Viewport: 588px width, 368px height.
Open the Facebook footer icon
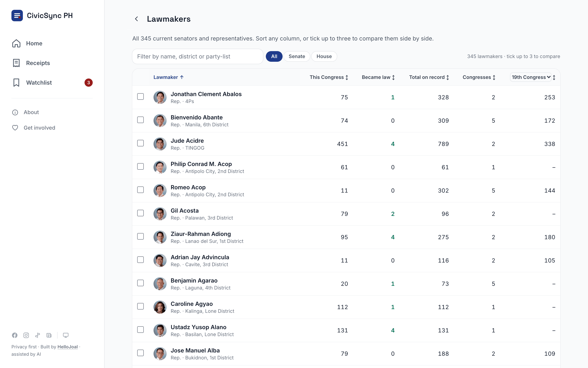pyautogui.click(x=14, y=335)
